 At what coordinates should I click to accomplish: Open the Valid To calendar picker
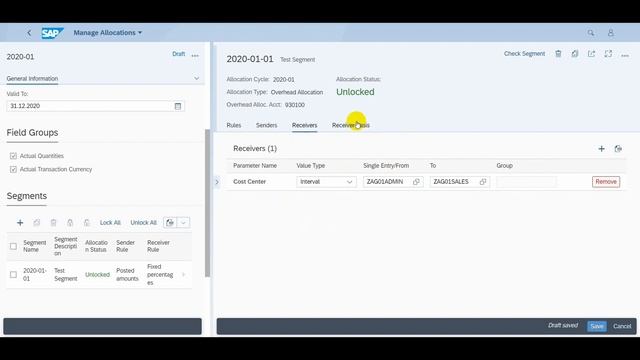(178, 106)
